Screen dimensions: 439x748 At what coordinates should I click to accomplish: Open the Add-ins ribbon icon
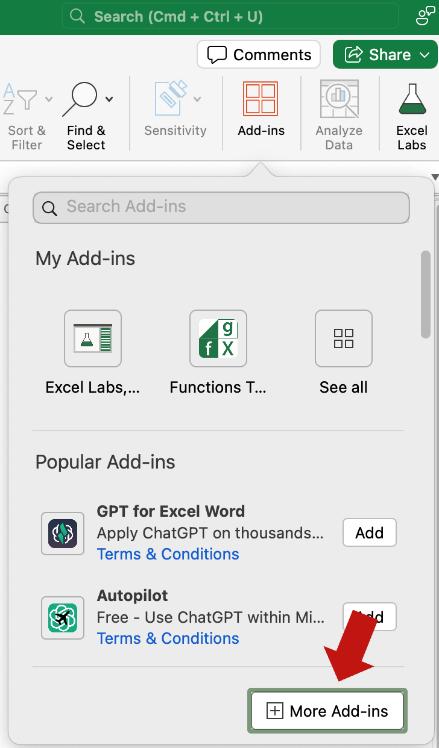(260, 99)
